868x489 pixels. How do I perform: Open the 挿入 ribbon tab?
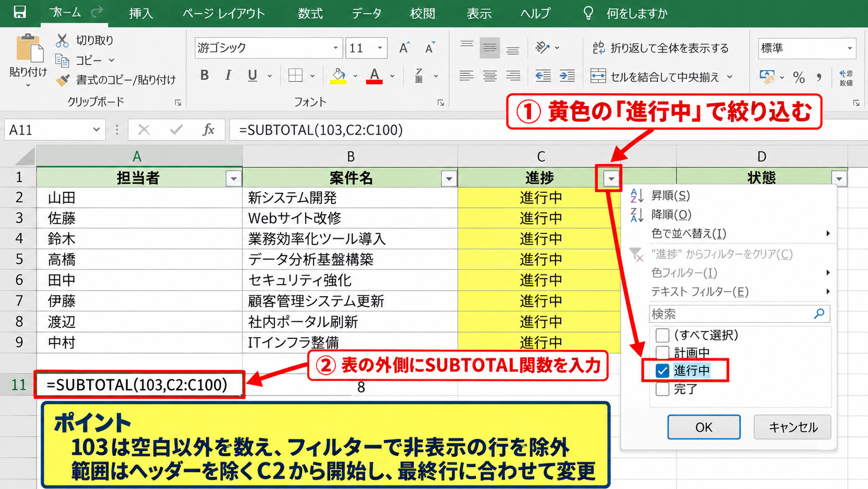coord(141,14)
